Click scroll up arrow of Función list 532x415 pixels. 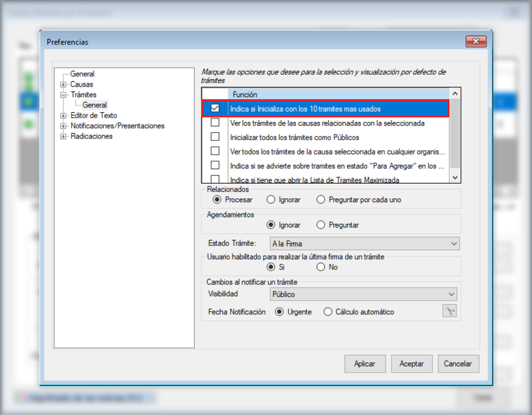pos(455,94)
